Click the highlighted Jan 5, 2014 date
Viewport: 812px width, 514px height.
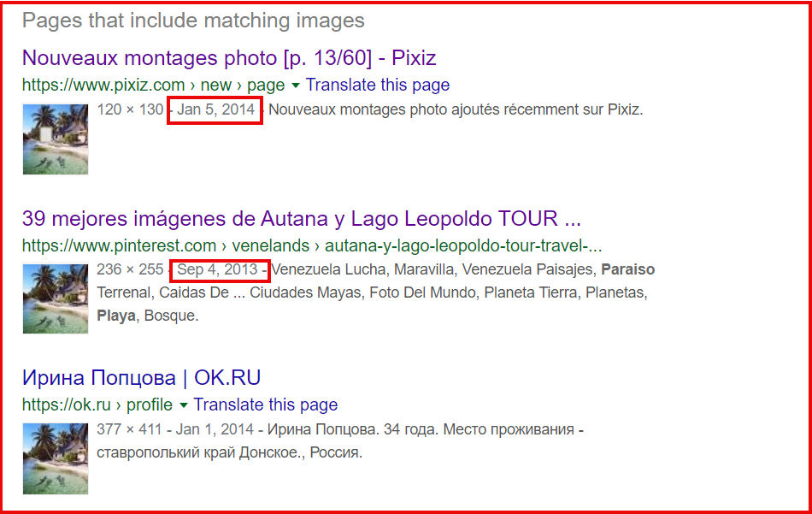click(x=215, y=109)
